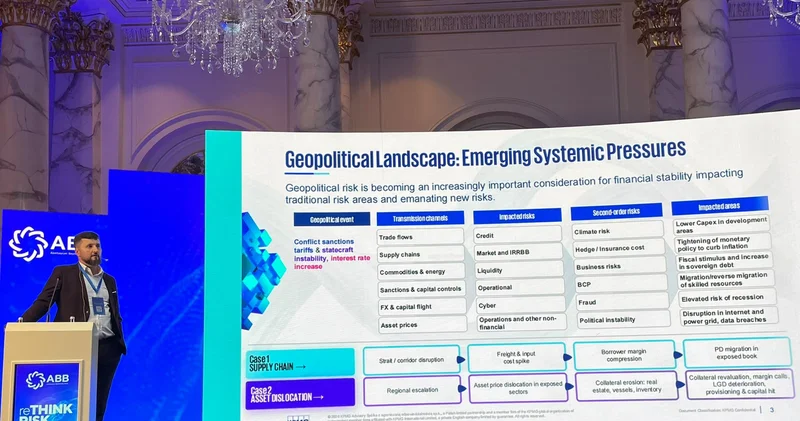Select the 'Commodities & energy' box
Image resolution: width=800 pixels, height=421 pixels.
[422, 271]
